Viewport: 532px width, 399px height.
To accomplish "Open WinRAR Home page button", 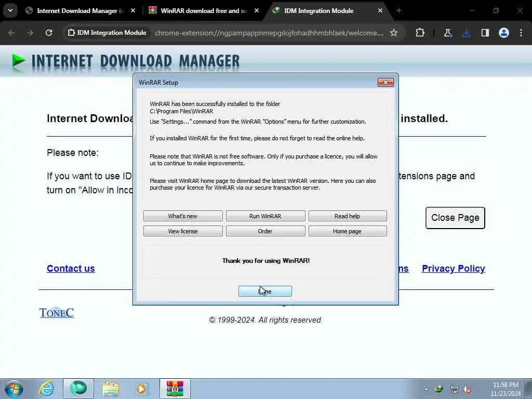I will point(348,231).
